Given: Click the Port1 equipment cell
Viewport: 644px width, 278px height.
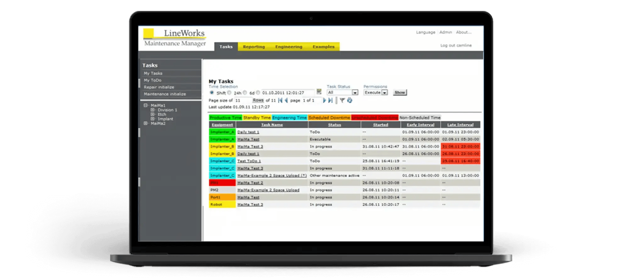Looking at the screenshot, I should point(222,197).
